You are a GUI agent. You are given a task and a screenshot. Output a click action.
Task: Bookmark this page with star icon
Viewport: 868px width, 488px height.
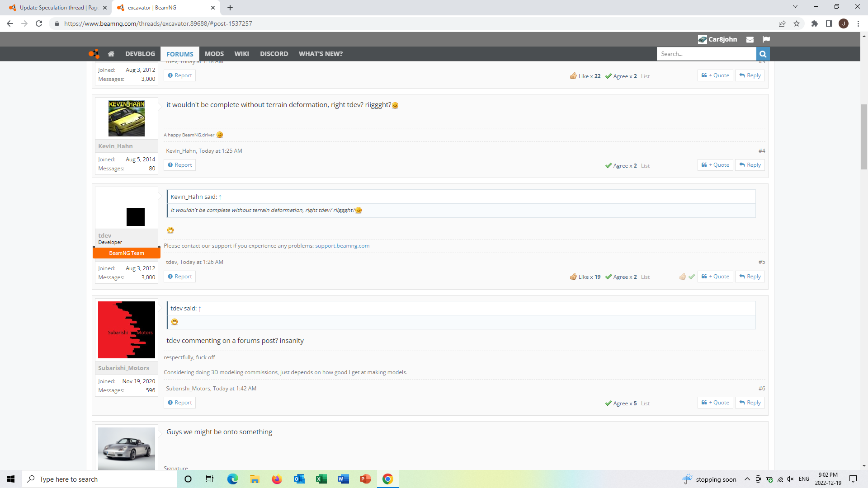coord(797,23)
